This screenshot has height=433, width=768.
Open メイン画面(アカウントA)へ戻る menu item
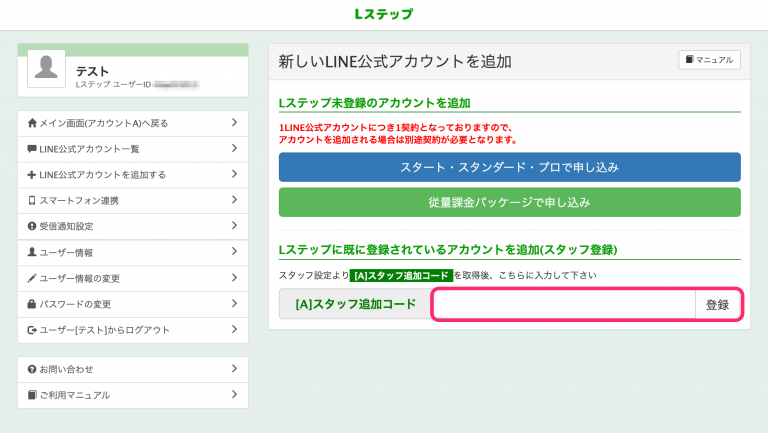[133, 123]
